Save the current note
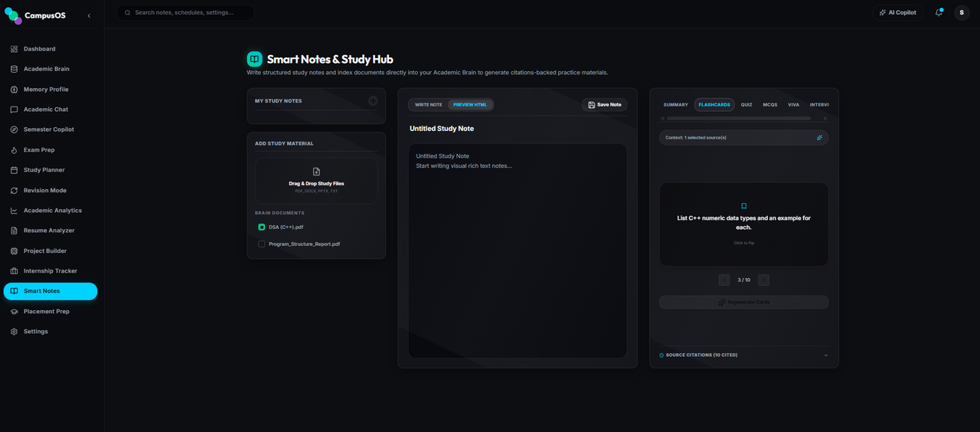 (604, 105)
